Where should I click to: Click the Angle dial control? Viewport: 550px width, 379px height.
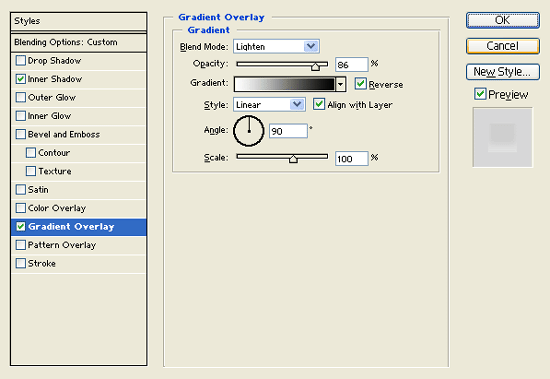249,131
